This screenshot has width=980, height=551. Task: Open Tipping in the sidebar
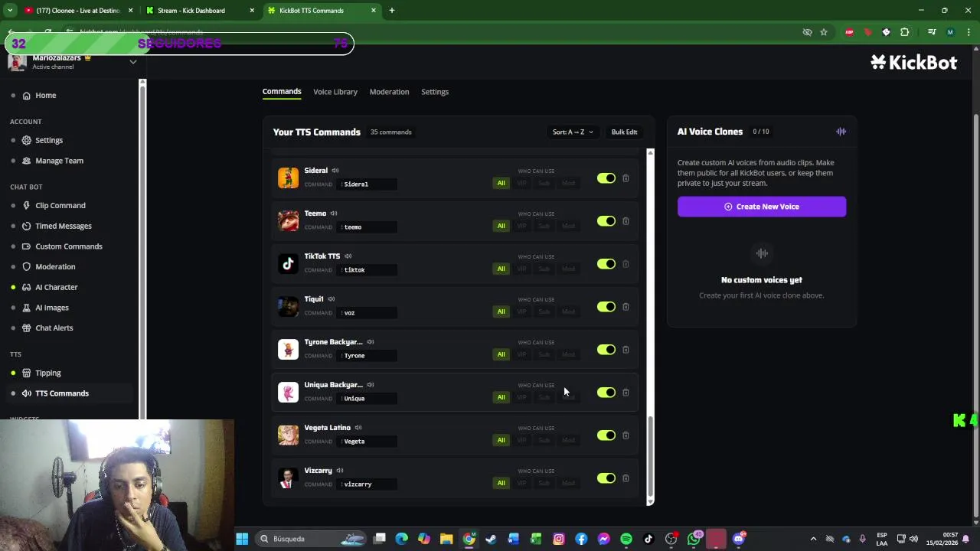(x=48, y=373)
